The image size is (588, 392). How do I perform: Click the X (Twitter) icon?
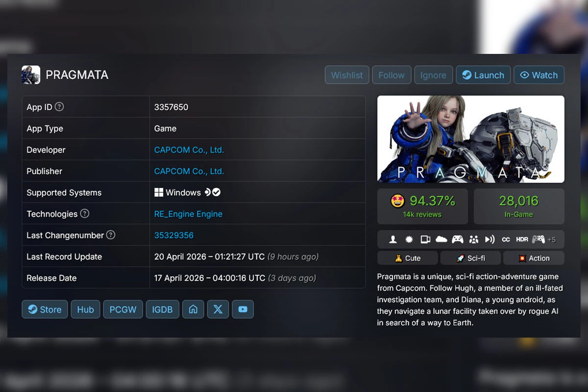click(218, 309)
